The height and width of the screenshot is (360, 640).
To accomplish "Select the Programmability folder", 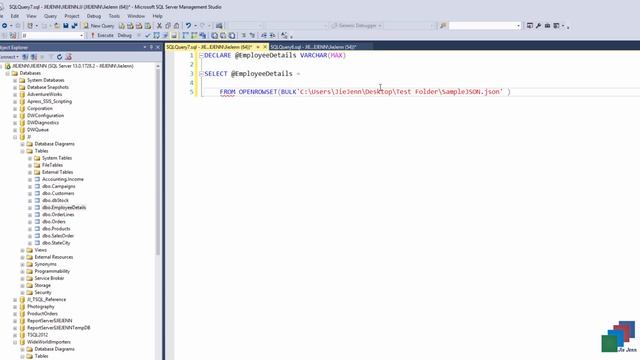I will click(x=52, y=271).
